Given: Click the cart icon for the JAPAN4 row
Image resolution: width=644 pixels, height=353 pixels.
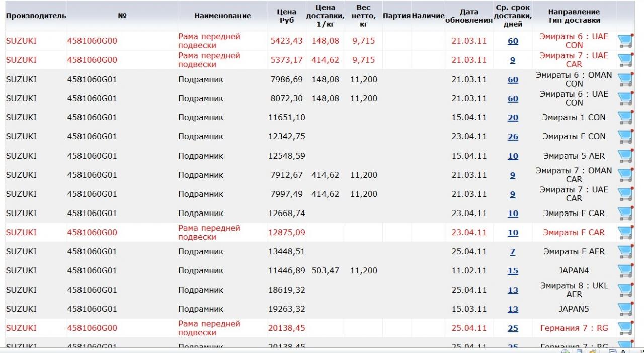Looking at the screenshot, I should pyautogui.click(x=625, y=271).
